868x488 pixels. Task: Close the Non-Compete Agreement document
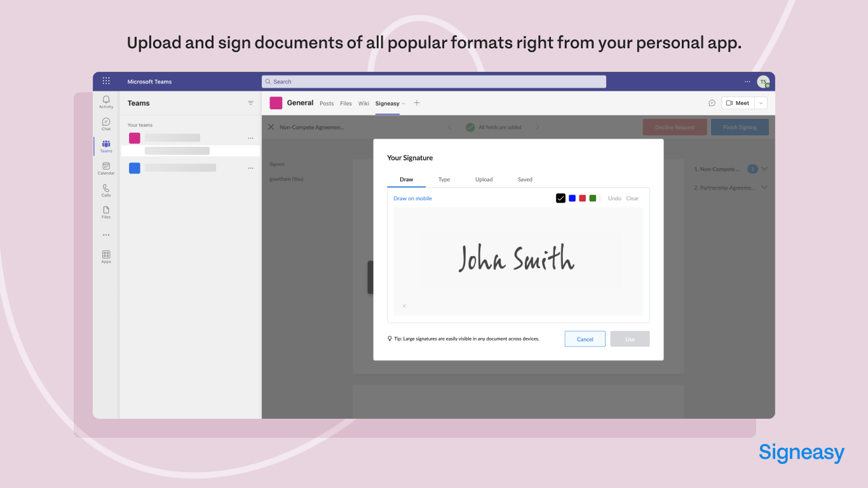click(x=271, y=127)
